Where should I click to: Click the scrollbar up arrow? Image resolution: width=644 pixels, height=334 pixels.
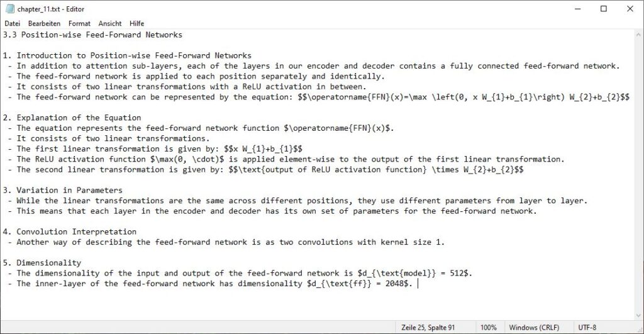coord(638,34)
